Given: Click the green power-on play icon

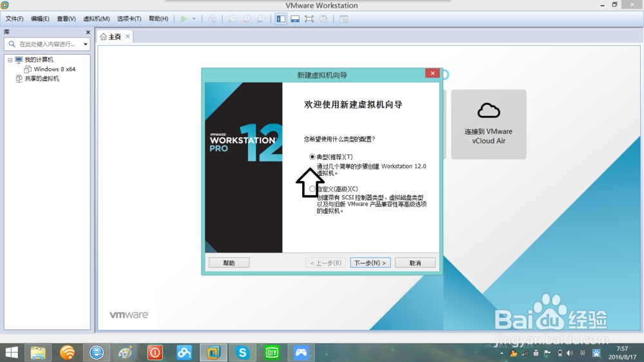Looking at the screenshot, I should (x=184, y=19).
